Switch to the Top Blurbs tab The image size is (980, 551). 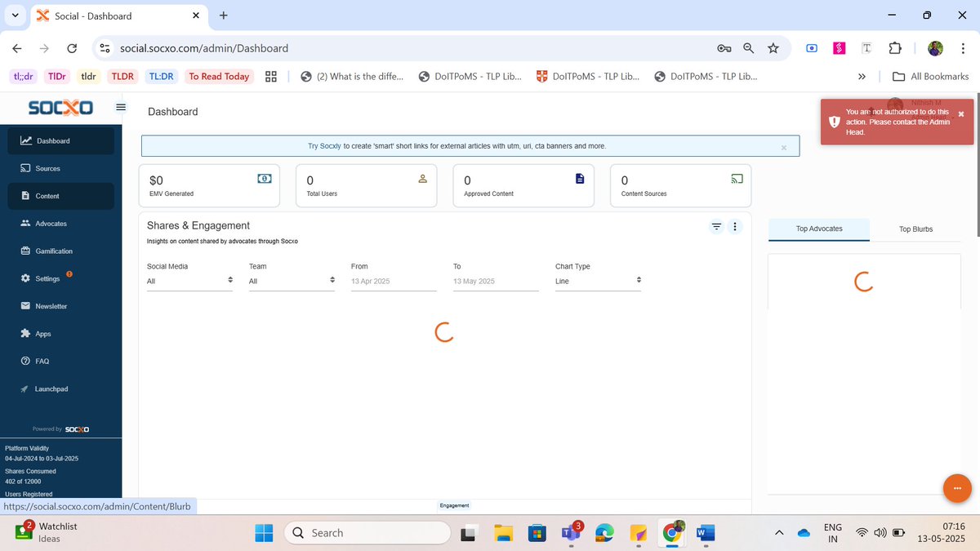pyautogui.click(x=915, y=229)
